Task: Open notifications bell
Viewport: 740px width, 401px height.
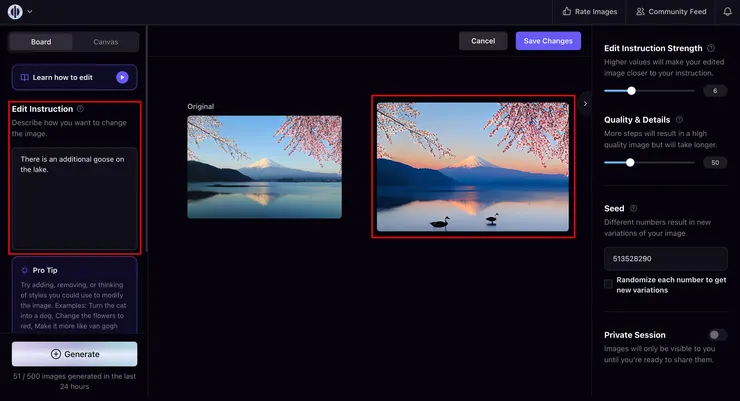Action: click(x=727, y=11)
